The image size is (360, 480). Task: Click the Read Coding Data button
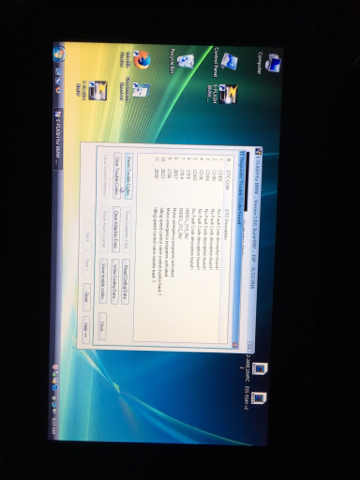(x=126, y=282)
